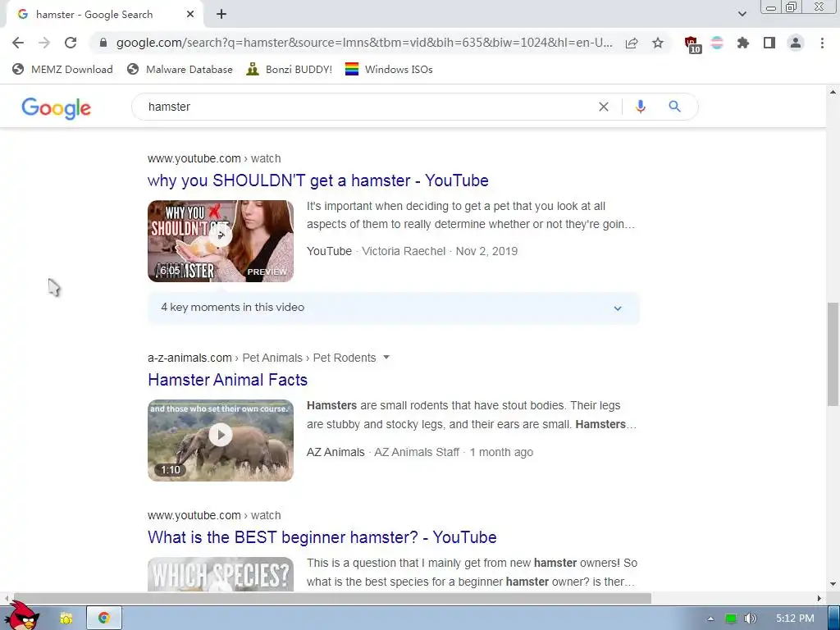This screenshot has height=630, width=840.
Task: Open a new tab with the plus button
Action: [x=221, y=15]
